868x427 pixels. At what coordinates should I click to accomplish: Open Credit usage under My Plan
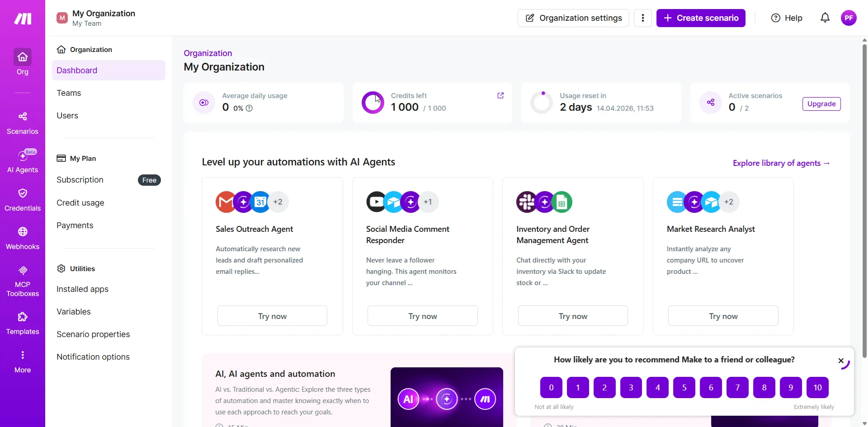tap(80, 203)
